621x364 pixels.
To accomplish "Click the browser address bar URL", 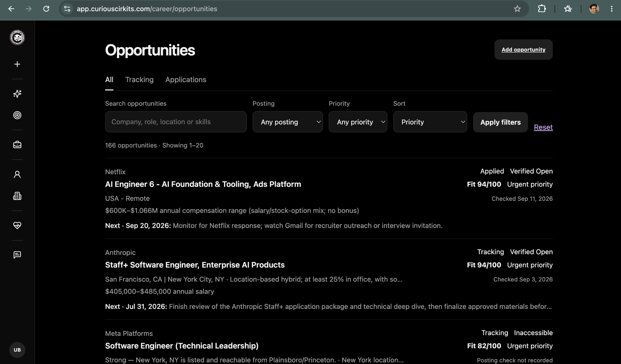I will tap(147, 9).
